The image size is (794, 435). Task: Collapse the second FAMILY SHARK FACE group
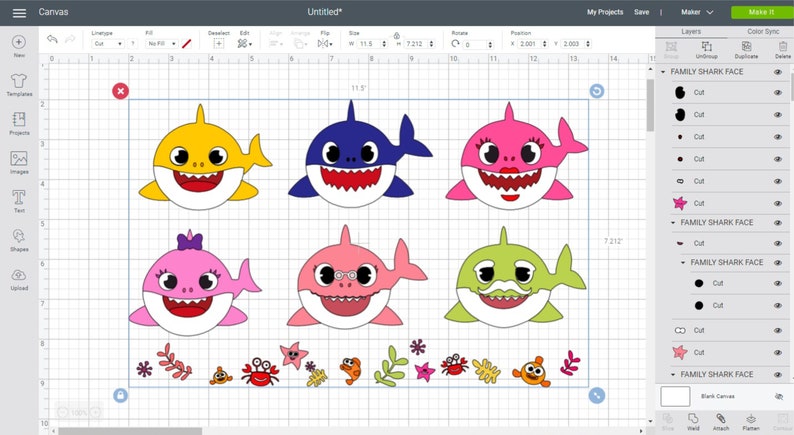point(673,223)
